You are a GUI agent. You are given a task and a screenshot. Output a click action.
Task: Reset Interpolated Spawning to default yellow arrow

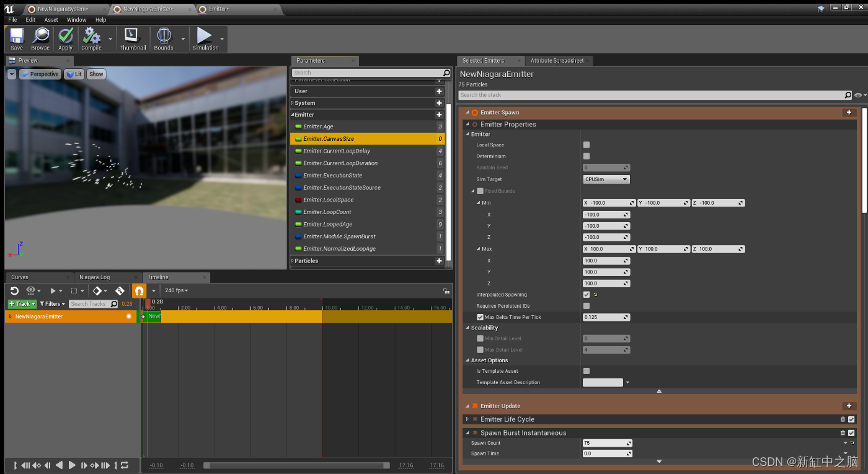pos(596,295)
